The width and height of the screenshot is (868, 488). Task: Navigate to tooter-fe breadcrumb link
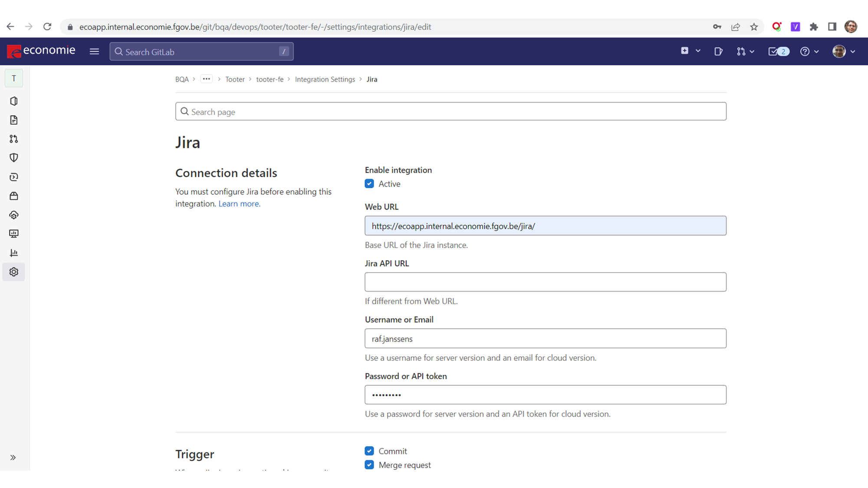tap(270, 79)
